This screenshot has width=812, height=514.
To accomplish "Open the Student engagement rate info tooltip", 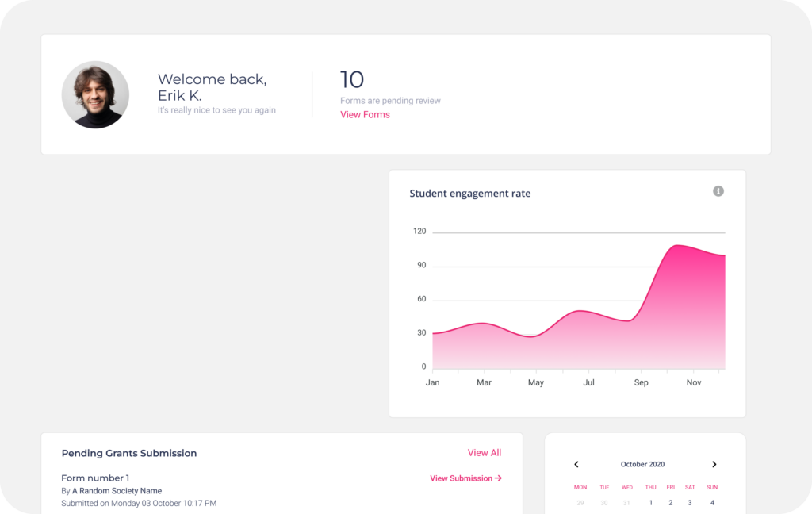I will click(x=718, y=191).
